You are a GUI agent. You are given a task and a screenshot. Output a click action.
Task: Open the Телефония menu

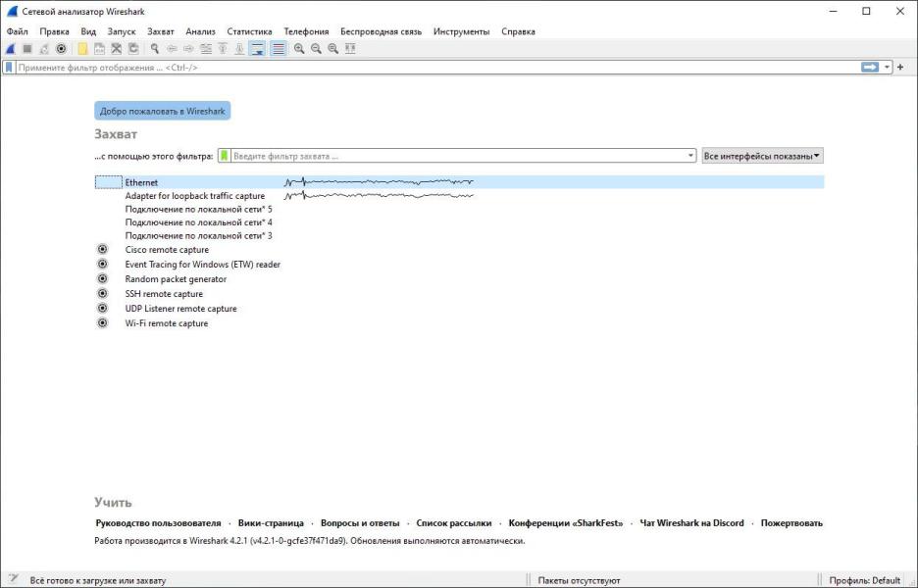306,31
